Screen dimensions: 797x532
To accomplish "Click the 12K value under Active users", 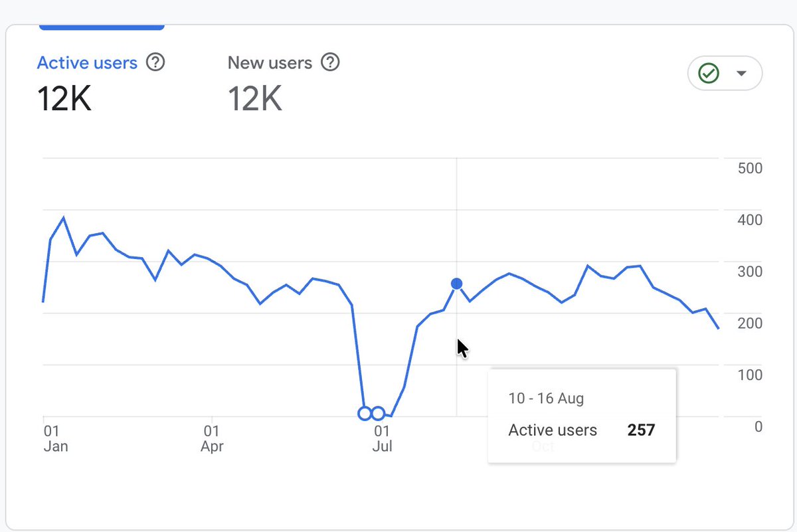I will pos(64,100).
